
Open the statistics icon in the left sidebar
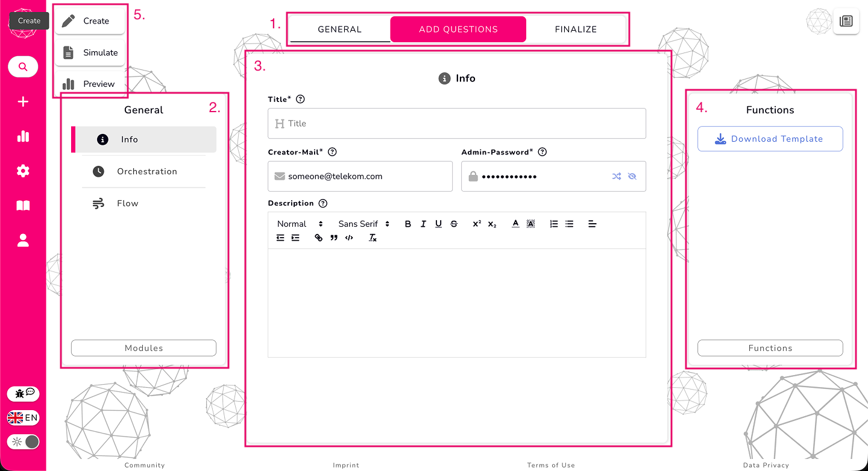point(23,136)
